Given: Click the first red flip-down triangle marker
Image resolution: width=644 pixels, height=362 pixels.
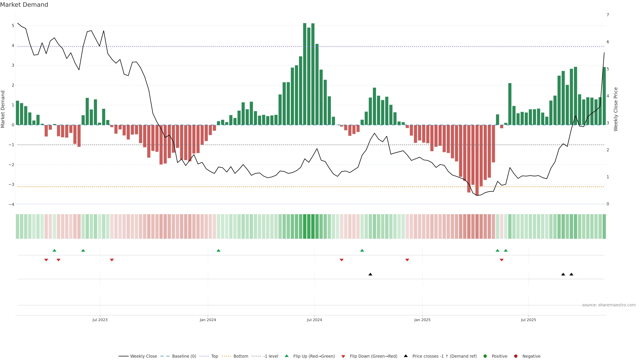Looking at the screenshot, I should click(46, 260).
